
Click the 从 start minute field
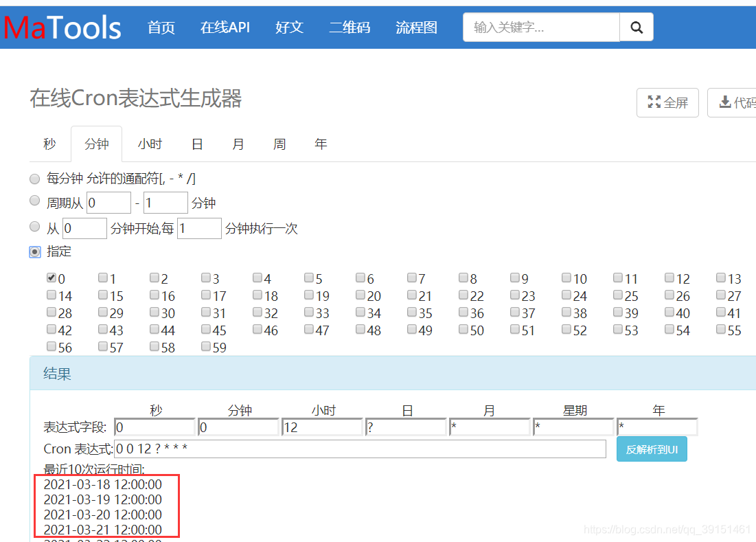point(84,228)
